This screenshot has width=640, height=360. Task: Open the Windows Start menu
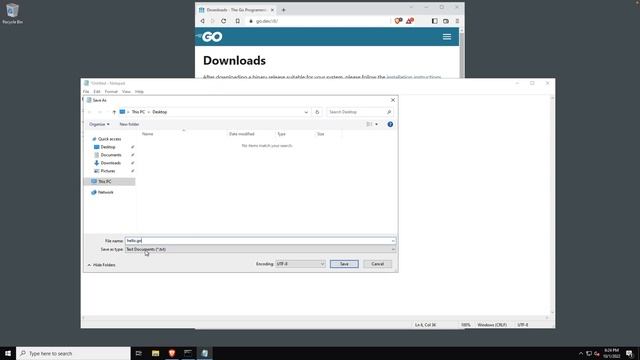click(x=8, y=353)
